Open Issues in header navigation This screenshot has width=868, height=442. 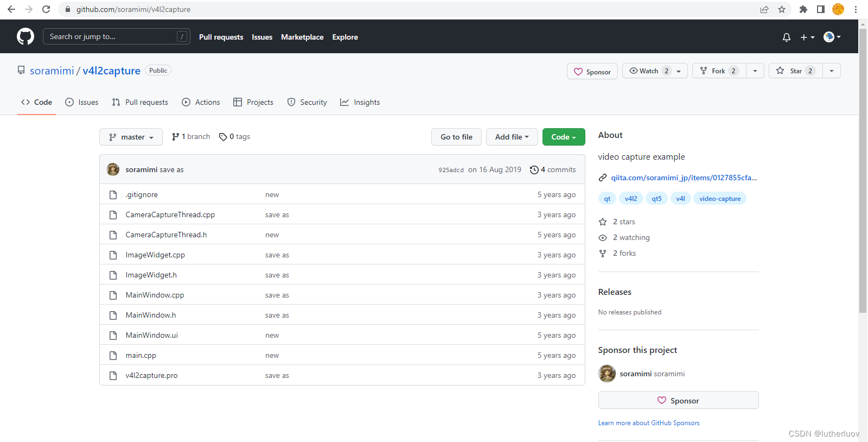pos(262,37)
